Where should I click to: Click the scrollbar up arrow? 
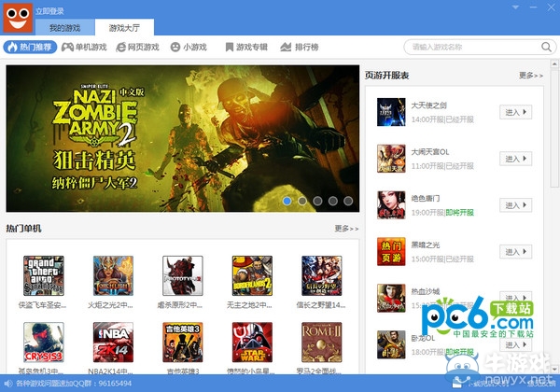(x=554, y=64)
